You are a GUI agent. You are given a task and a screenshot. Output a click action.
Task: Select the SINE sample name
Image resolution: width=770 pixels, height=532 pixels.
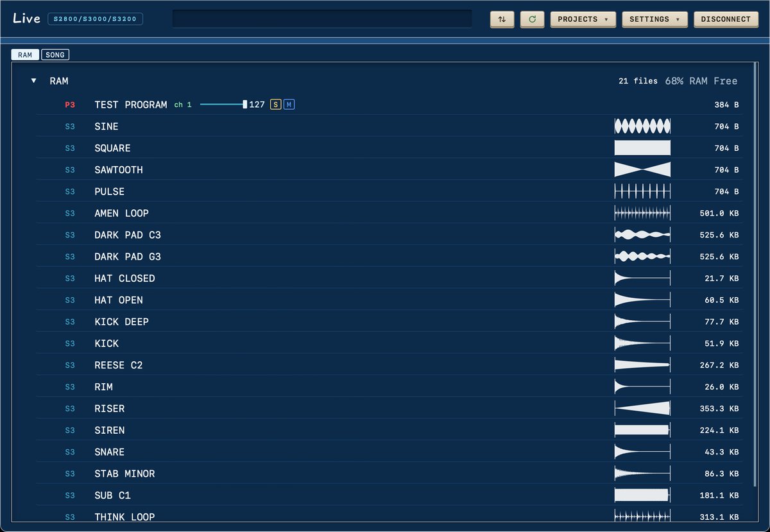pos(107,126)
